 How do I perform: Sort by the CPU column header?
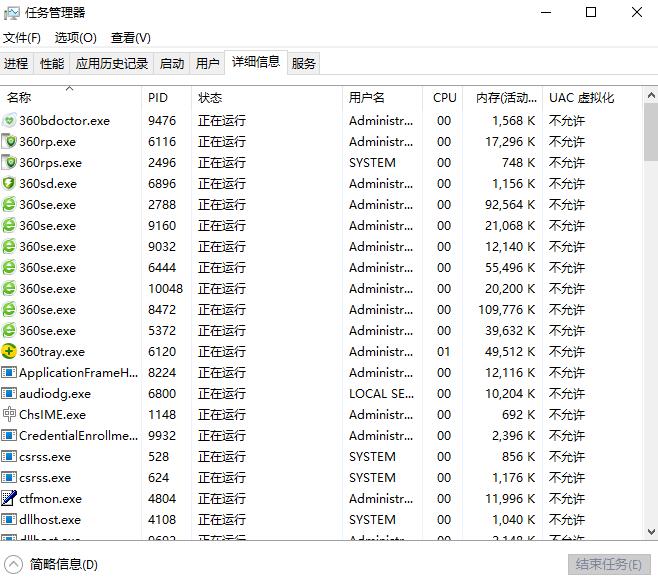tap(443, 98)
